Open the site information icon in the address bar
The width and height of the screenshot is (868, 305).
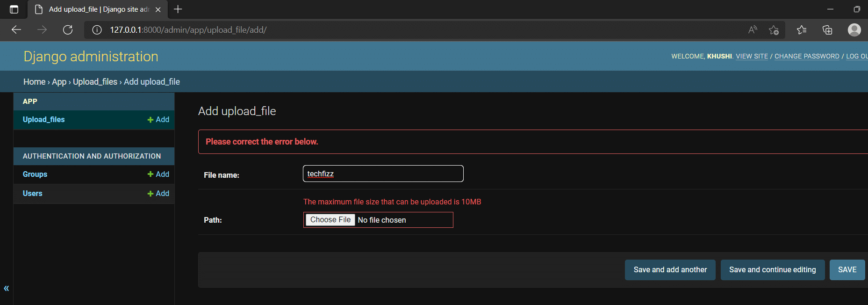[x=97, y=30]
